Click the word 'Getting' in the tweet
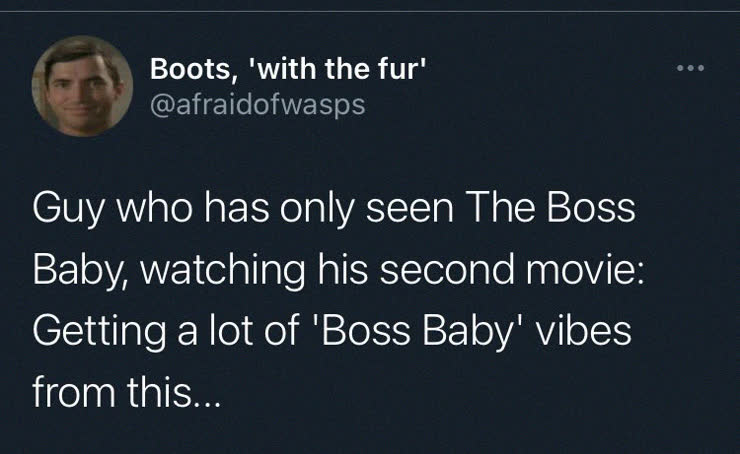The width and height of the screenshot is (740, 454). pos(99,332)
